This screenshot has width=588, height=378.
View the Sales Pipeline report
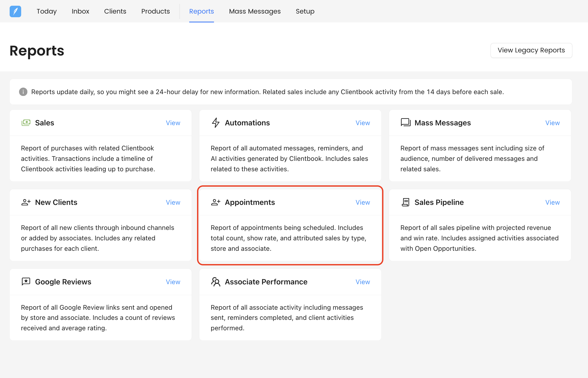click(552, 202)
